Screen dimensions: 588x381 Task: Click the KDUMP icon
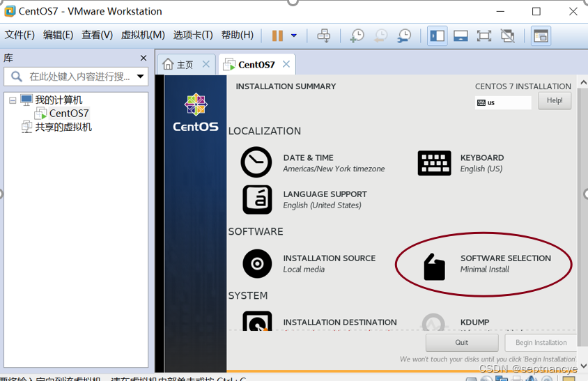[434, 322]
